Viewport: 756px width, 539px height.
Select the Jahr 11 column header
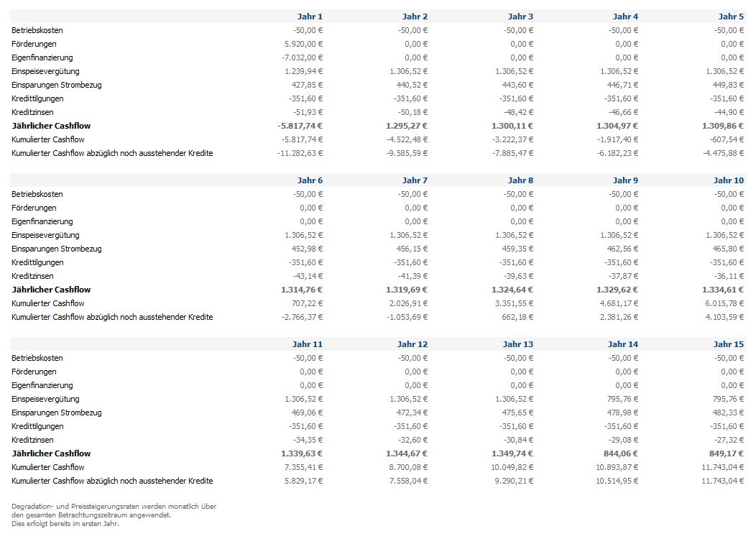click(x=307, y=344)
